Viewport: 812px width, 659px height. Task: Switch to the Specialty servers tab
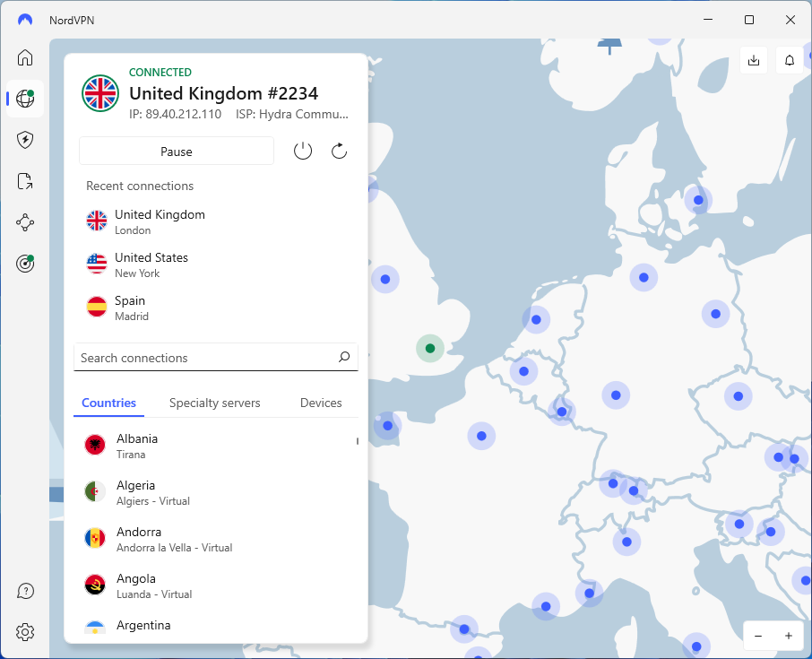click(x=214, y=403)
